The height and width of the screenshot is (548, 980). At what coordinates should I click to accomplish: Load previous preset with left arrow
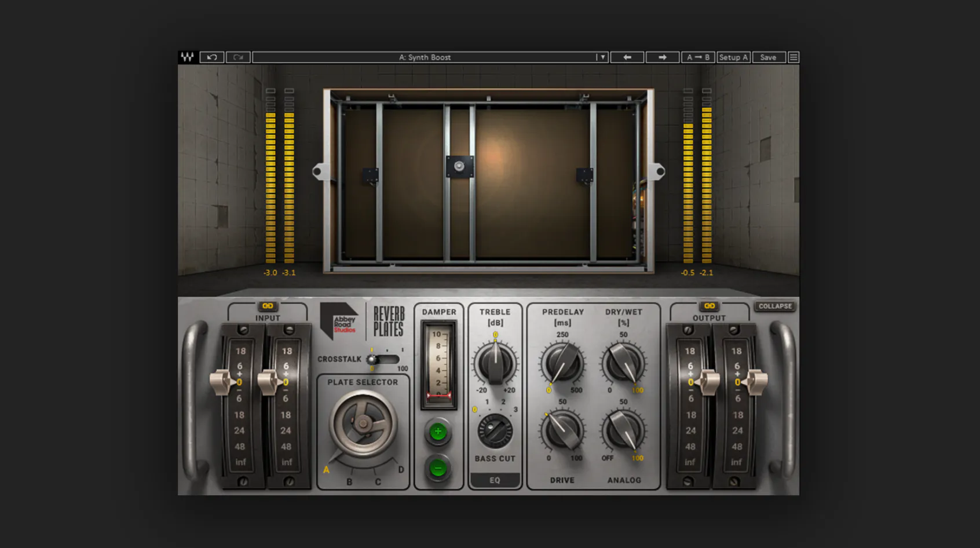(x=627, y=57)
